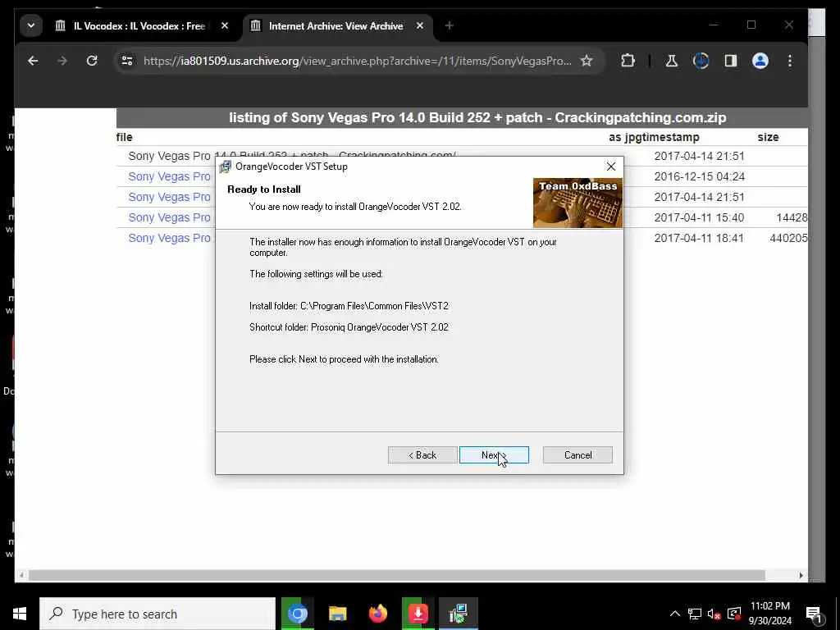This screenshot has height=630, width=840.
Task: Maximize the Chrome window
Action: coord(751,25)
